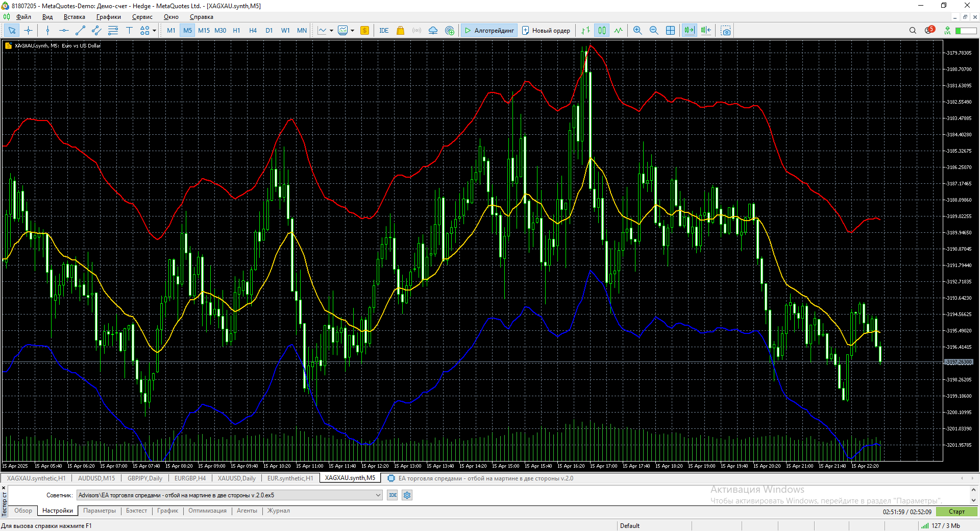Click the Новый ордер button
This screenshot has height=531, width=980.
click(x=546, y=31)
